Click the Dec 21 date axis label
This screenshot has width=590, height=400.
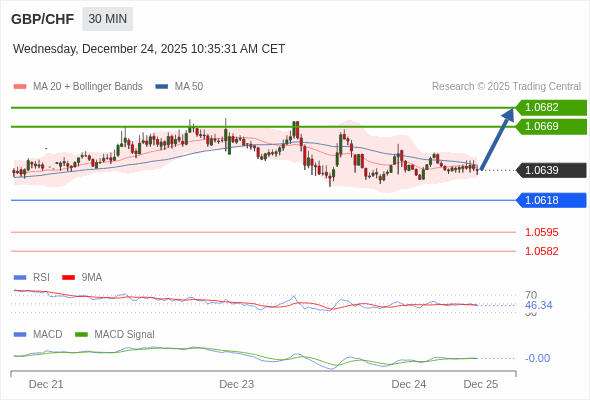(x=46, y=384)
